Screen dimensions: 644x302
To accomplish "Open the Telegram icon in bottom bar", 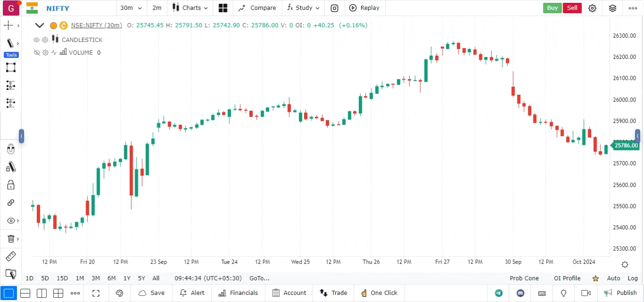I will point(499,293).
